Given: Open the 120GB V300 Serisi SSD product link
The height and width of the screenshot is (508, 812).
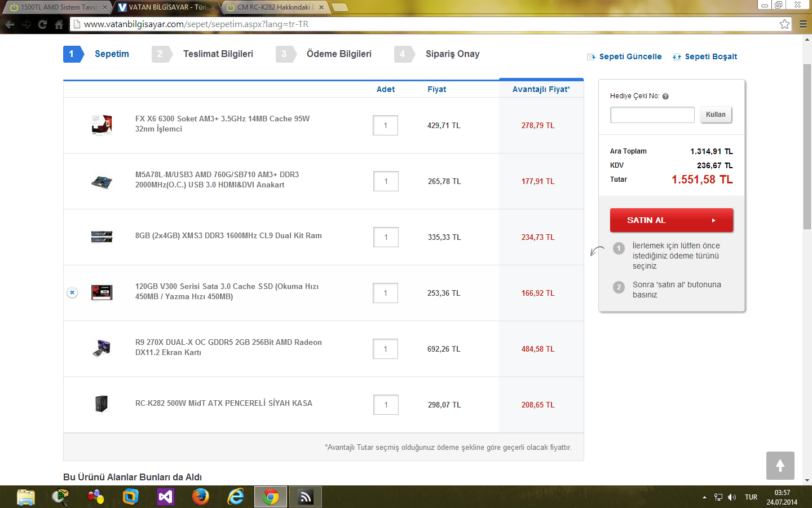Looking at the screenshot, I should [x=227, y=291].
